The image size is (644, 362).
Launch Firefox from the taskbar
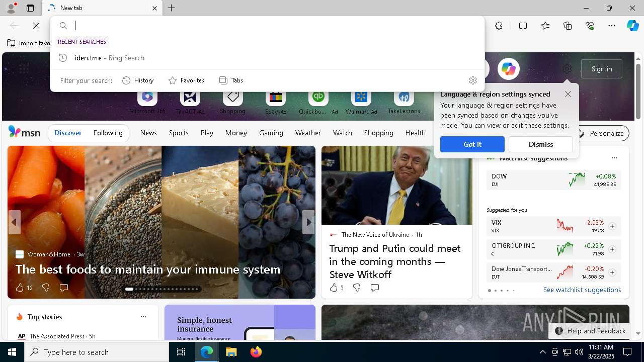pos(256,352)
